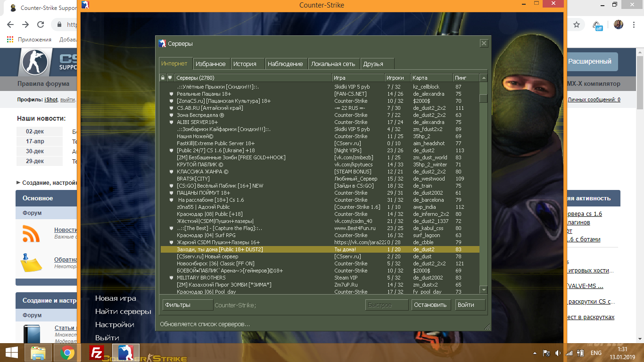The image size is (644, 362).
Task: Bookmark the page with the star icon
Action: [x=576, y=25]
